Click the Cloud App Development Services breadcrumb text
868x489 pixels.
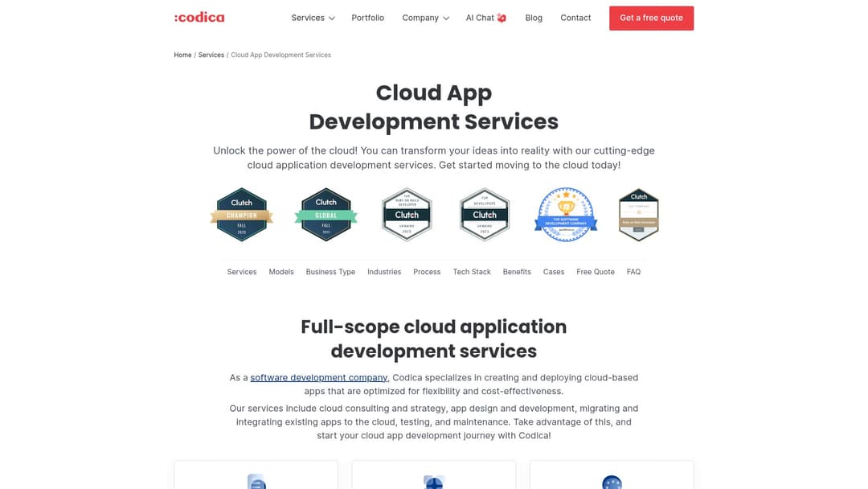click(280, 55)
